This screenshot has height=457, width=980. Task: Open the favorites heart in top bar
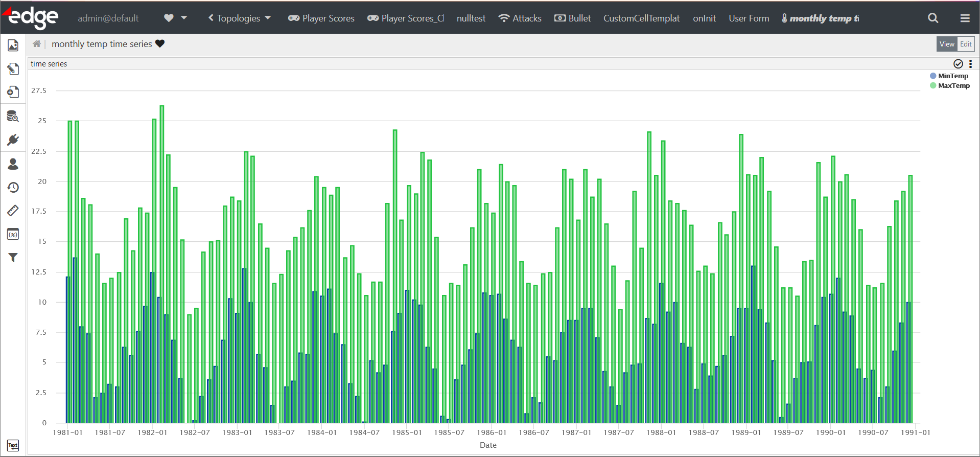click(169, 18)
